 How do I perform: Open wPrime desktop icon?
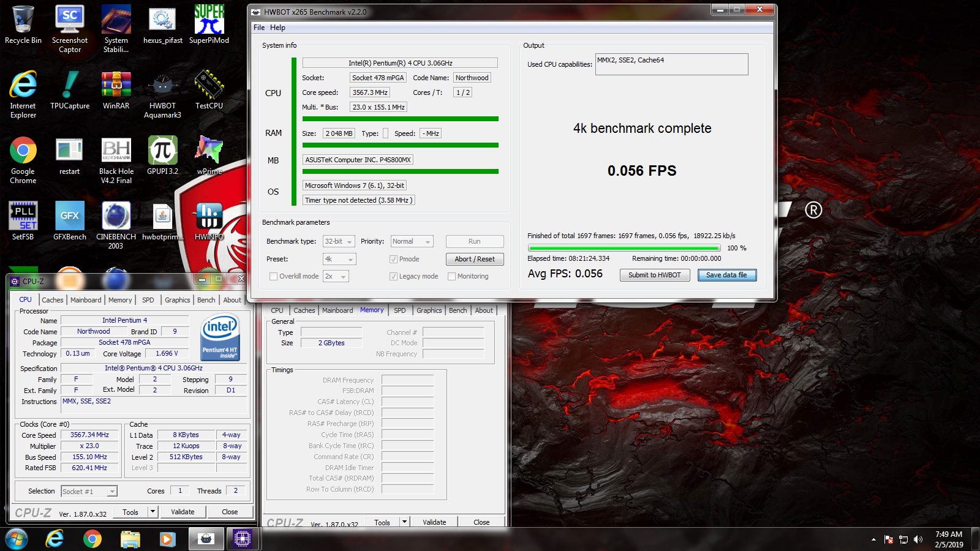pos(209,156)
